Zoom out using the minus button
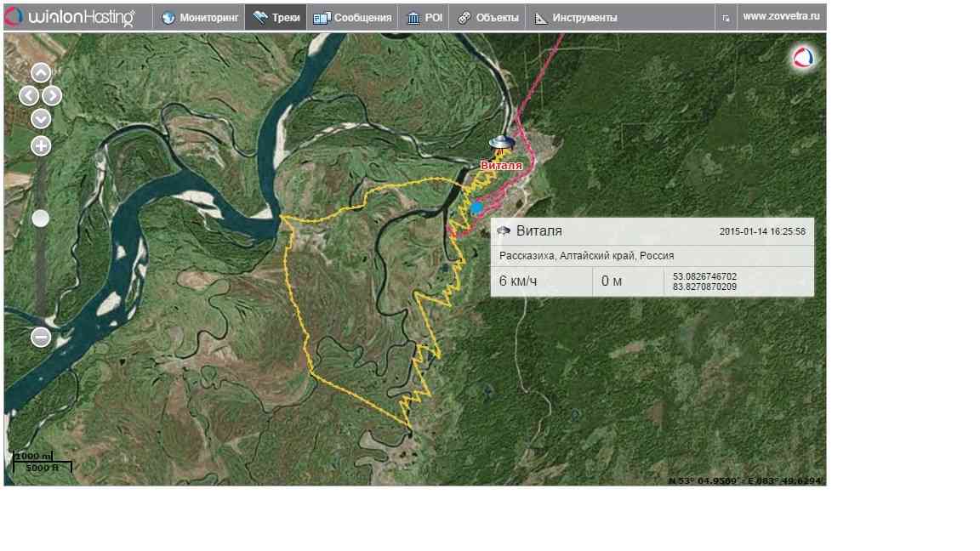Image resolution: width=980 pixels, height=551 pixels. (x=41, y=338)
